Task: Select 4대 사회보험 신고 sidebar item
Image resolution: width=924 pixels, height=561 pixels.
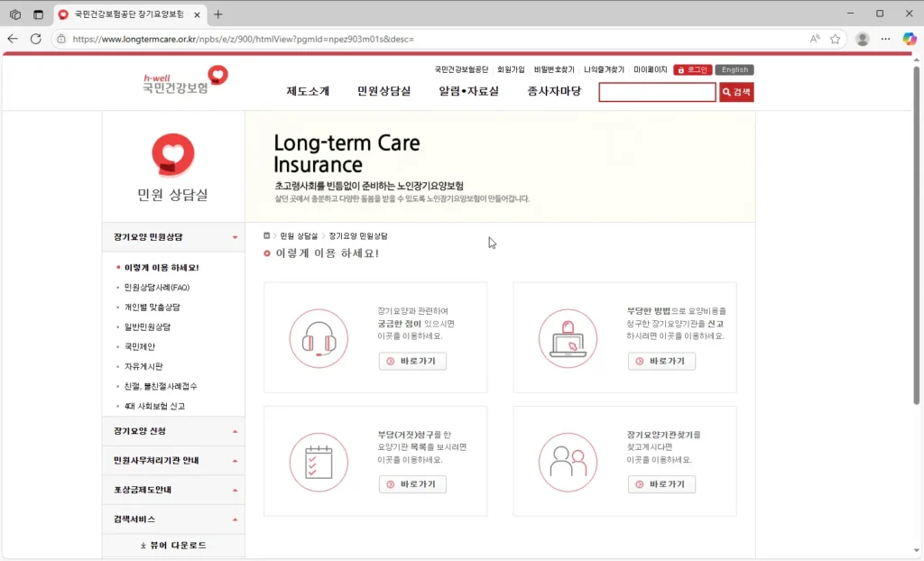Action: pos(154,406)
